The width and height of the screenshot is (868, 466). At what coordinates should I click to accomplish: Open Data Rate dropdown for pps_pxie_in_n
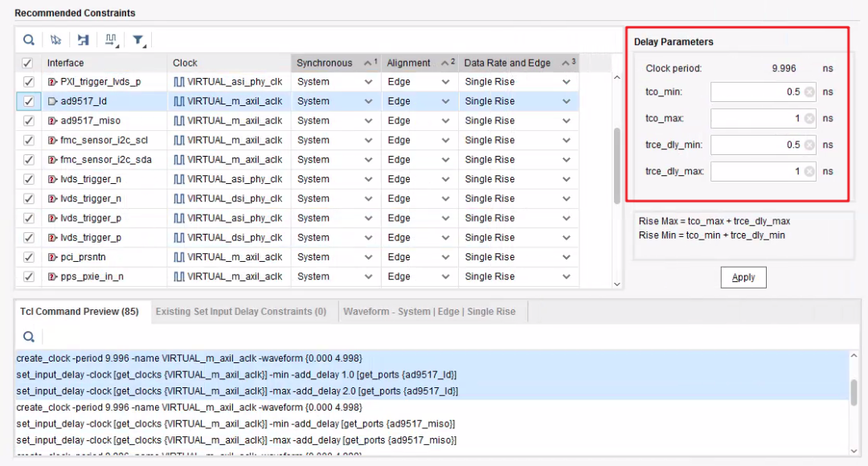[x=566, y=276]
